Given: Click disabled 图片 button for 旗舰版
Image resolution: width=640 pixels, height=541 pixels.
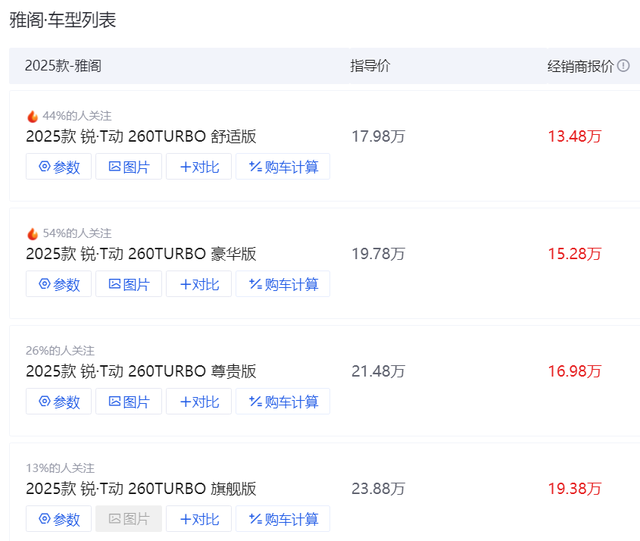Looking at the screenshot, I should pos(129,519).
